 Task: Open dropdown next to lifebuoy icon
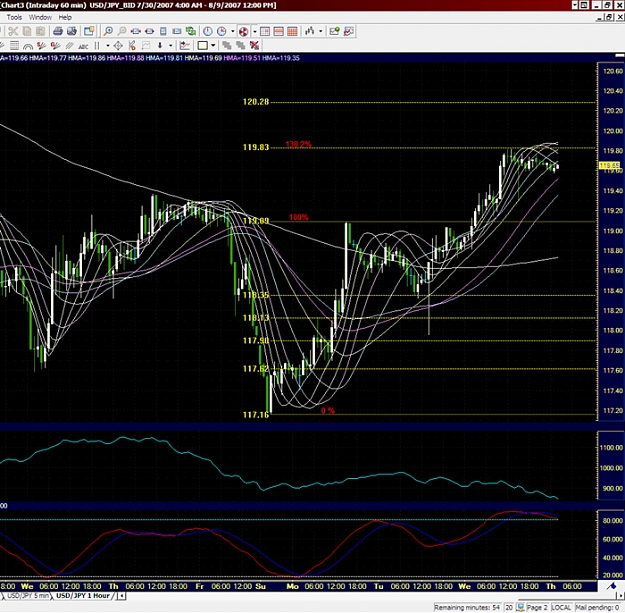pyautogui.click(x=254, y=31)
